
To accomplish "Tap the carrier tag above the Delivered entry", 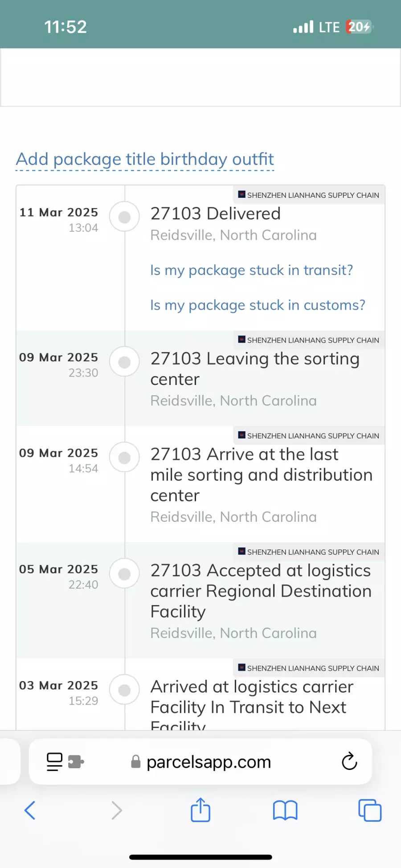I will coord(309,195).
